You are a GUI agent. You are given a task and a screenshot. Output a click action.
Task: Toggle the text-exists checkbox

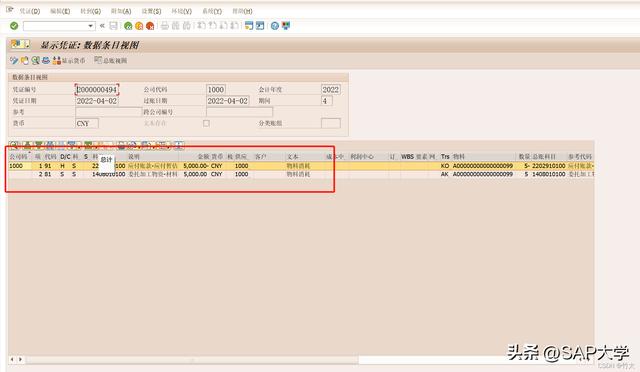(206, 123)
